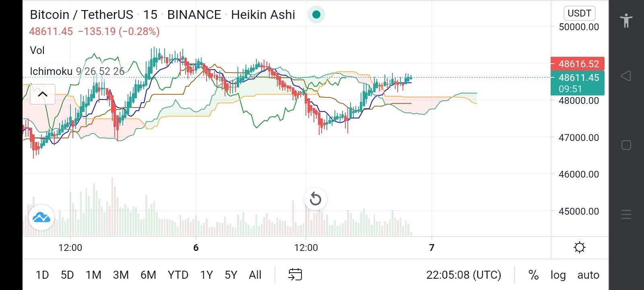Click the reset chart view arrow icon
The height and width of the screenshot is (290, 644).
click(315, 199)
